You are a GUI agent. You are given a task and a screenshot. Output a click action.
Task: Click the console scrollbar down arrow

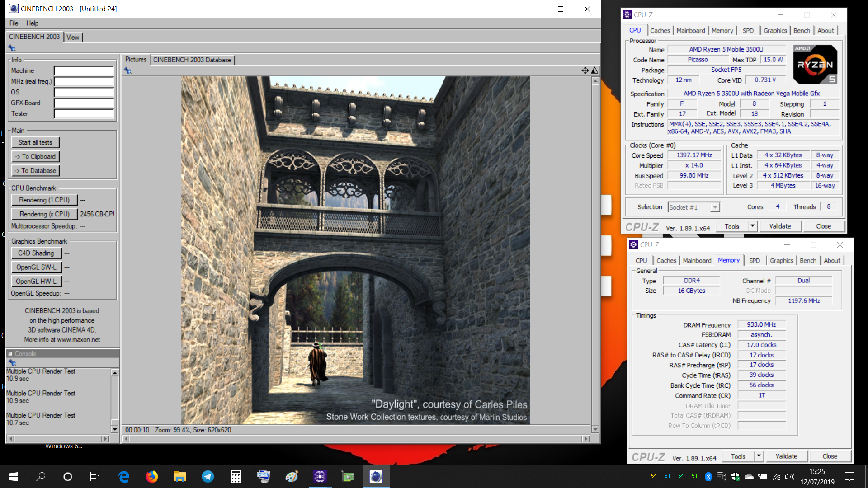[x=115, y=429]
